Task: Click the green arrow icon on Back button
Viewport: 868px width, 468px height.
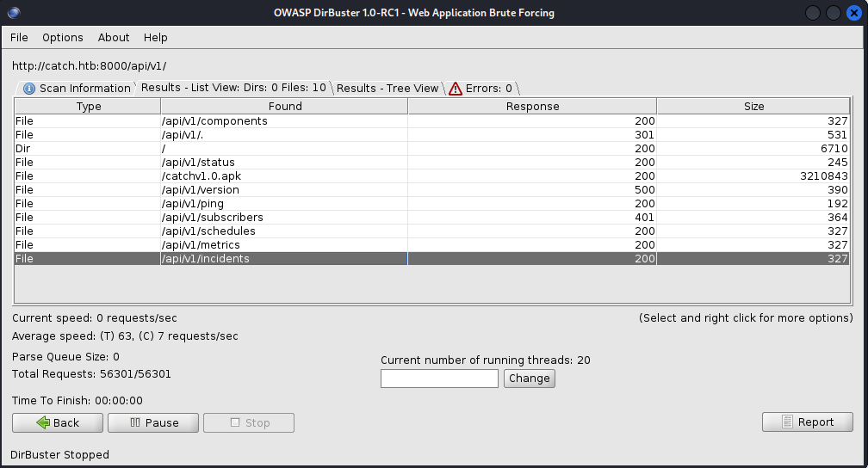Action: click(x=43, y=422)
